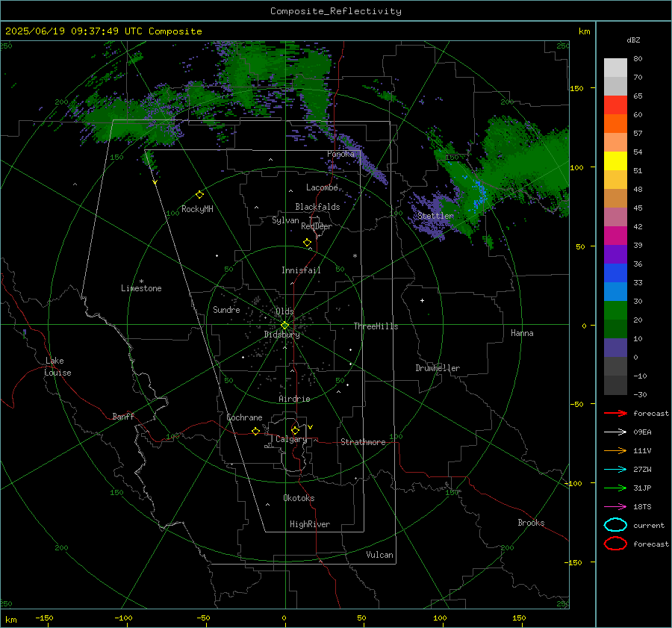Choose the magenta 18TS arrow legend icon
This screenshot has height=628, width=672.
click(615, 507)
